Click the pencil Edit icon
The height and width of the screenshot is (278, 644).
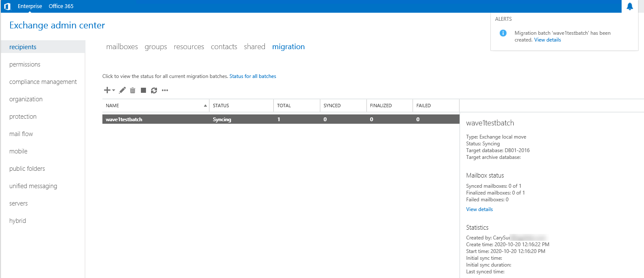click(122, 90)
